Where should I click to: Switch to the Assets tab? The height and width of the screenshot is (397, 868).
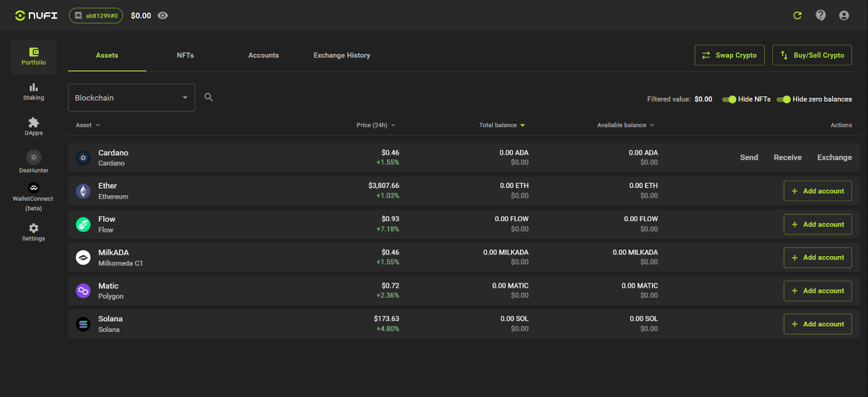(107, 55)
